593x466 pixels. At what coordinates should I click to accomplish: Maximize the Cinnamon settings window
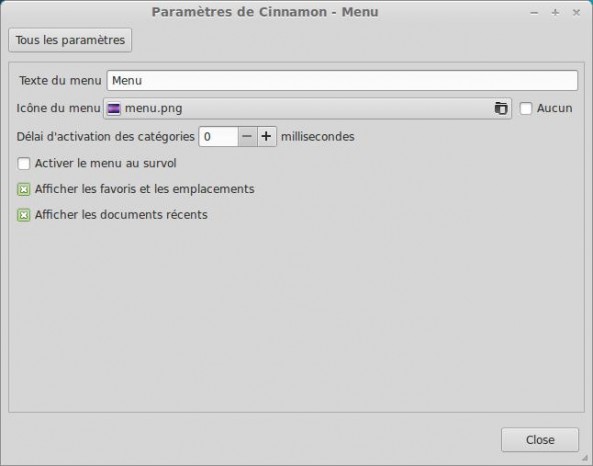pyautogui.click(x=555, y=13)
